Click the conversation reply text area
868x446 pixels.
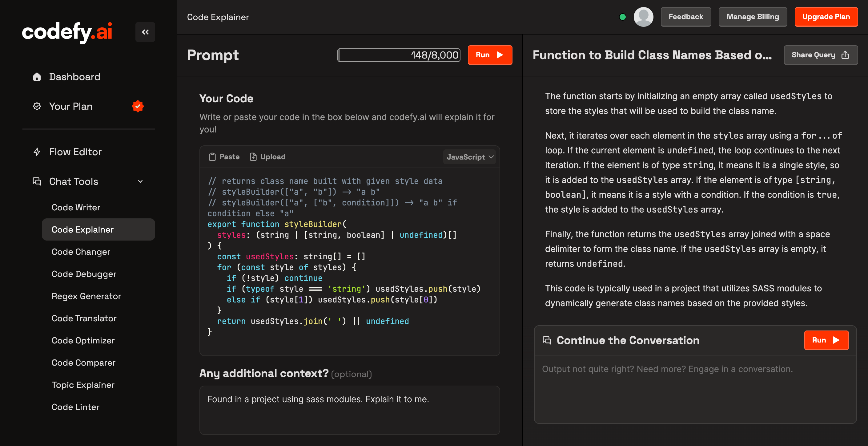(695, 389)
